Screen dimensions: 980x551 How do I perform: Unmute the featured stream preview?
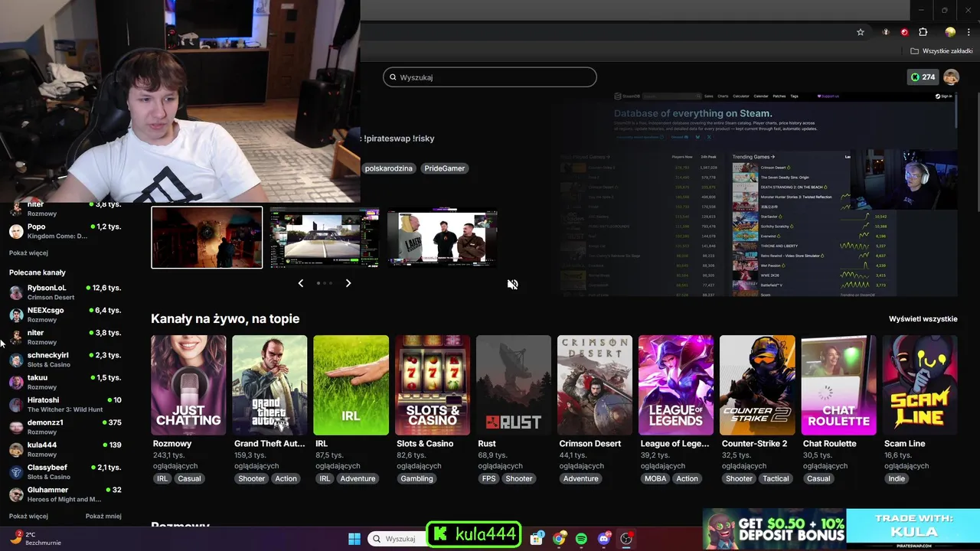[x=512, y=284]
